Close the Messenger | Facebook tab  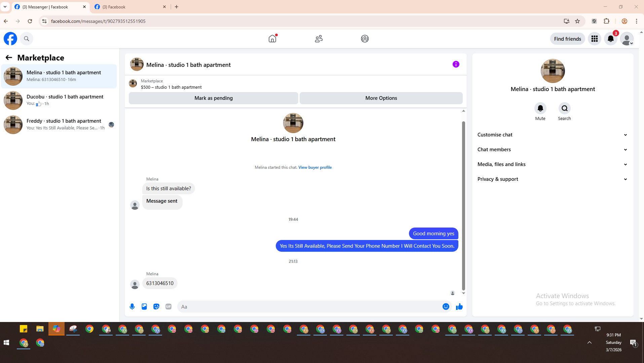click(84, 7)
